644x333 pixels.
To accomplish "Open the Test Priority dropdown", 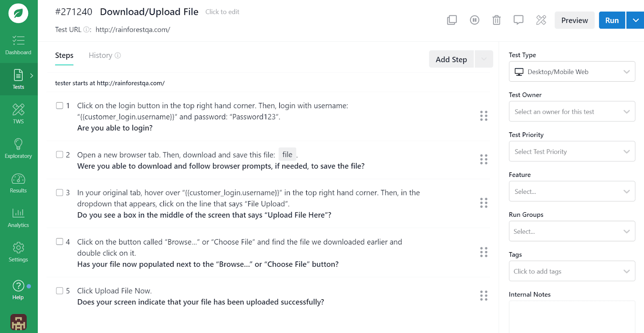I will click(572, 152).
